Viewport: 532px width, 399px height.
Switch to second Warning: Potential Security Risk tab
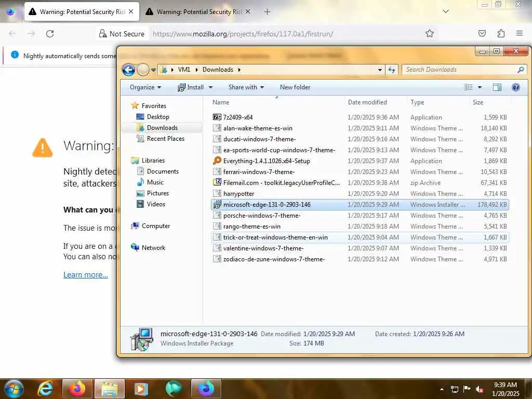(x=199, y=12)
